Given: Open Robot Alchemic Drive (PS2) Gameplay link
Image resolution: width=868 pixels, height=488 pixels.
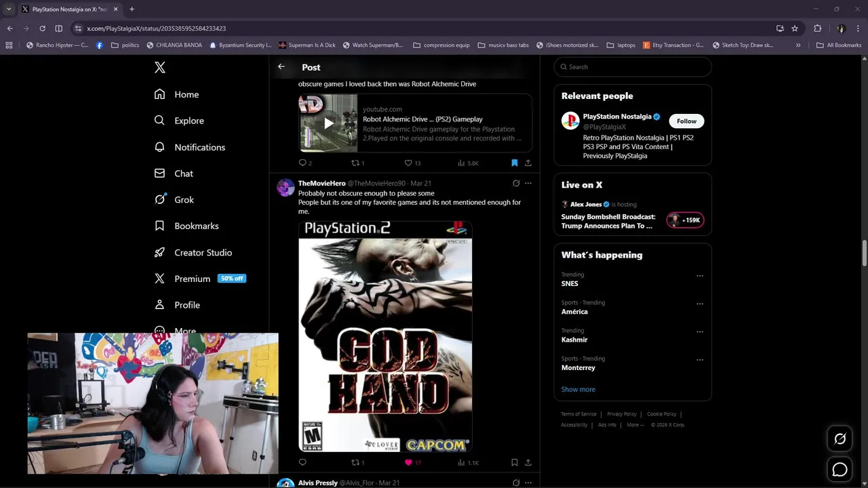Looking at the screenshot, I should tap(422, 119).
